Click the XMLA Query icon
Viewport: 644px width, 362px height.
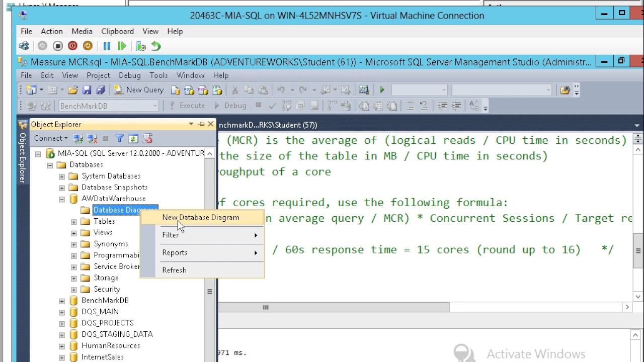(x=217, y=90)
